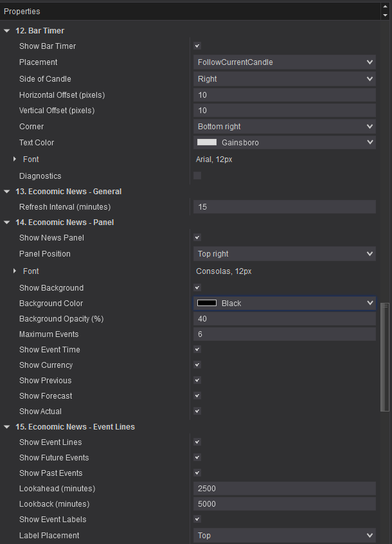Click the Lookahead (minutes) field
Viewport: 392px width, 544px height.
pos(285,489)
